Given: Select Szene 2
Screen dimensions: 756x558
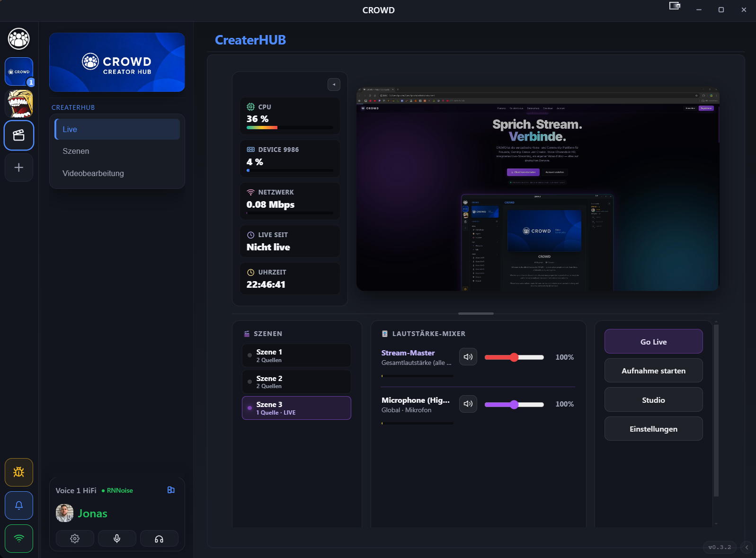Looking at the screenshot, I should click(296, 382).
